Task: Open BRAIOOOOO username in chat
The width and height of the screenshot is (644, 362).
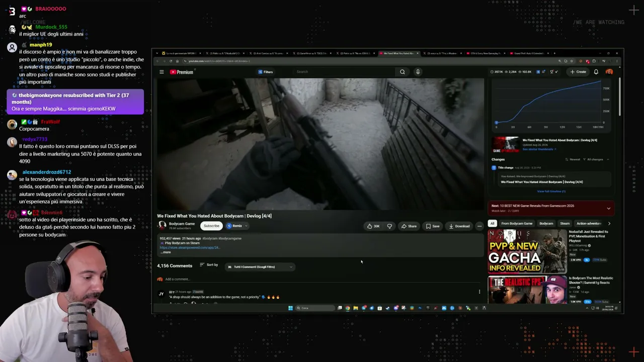Action: [51, 9]
